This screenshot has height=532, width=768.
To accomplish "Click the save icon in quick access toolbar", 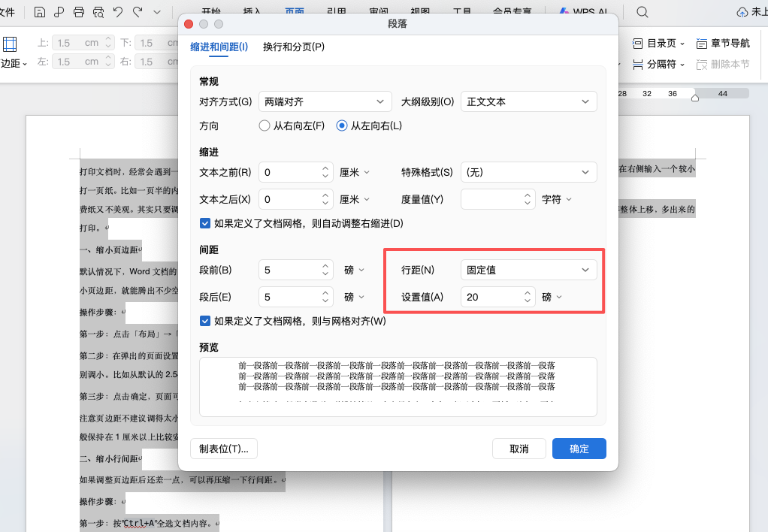I will [x=40, y=12].
